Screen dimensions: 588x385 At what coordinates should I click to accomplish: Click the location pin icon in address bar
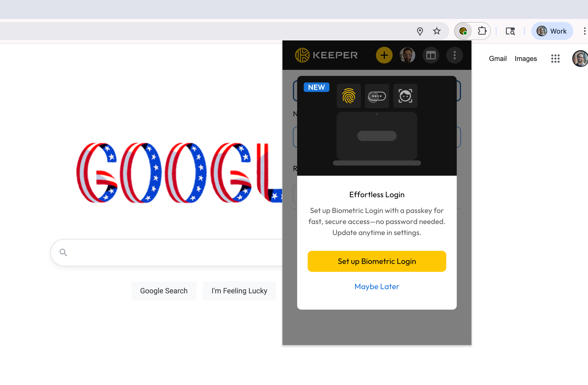point(420,31)
